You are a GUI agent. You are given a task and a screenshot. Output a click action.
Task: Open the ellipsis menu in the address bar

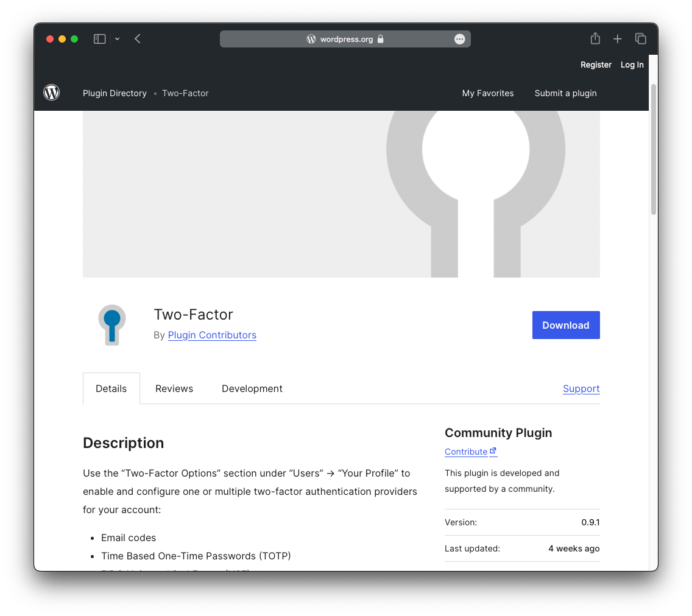point(460,38)
